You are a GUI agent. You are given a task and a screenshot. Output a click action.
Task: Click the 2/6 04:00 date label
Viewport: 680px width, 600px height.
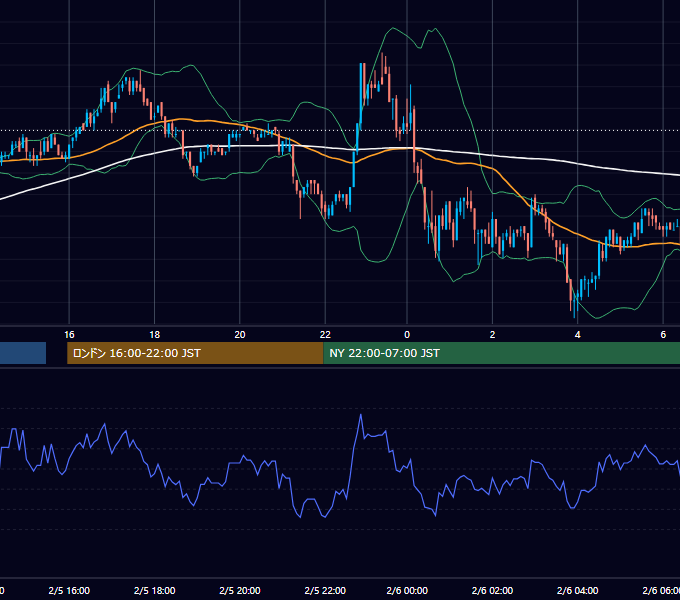click(x=577, y=590)
